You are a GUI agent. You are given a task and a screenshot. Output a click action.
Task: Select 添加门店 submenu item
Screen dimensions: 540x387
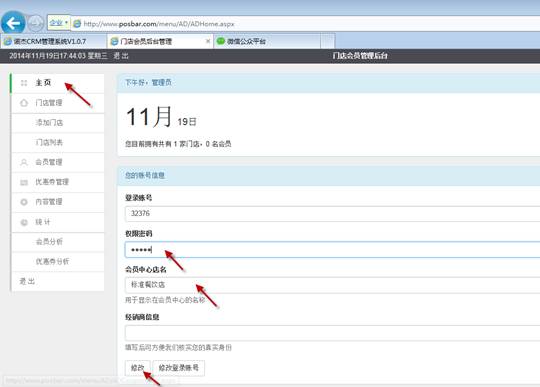(58, 123)
